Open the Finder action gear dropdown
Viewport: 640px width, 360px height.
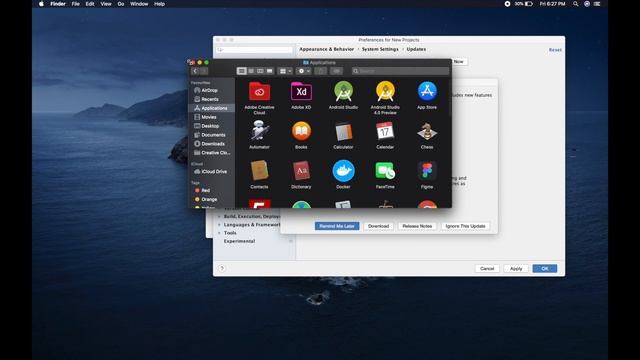[x=304, y=71]
